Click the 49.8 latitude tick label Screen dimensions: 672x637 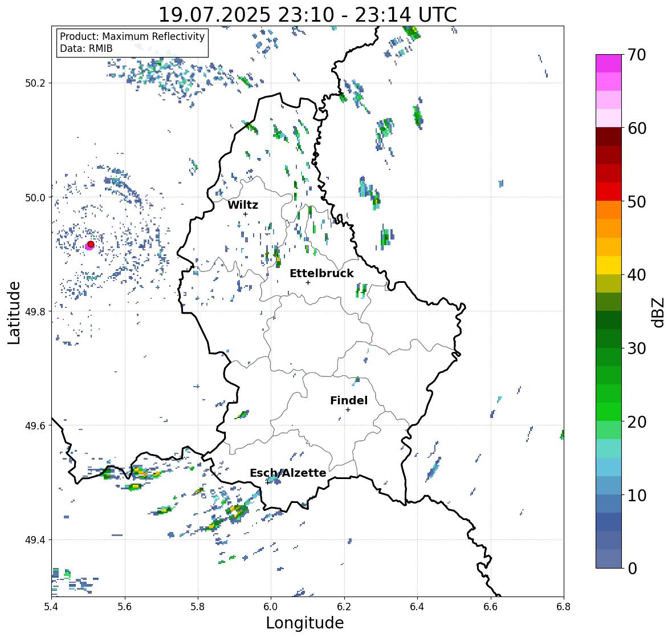[x=35, y=311]
